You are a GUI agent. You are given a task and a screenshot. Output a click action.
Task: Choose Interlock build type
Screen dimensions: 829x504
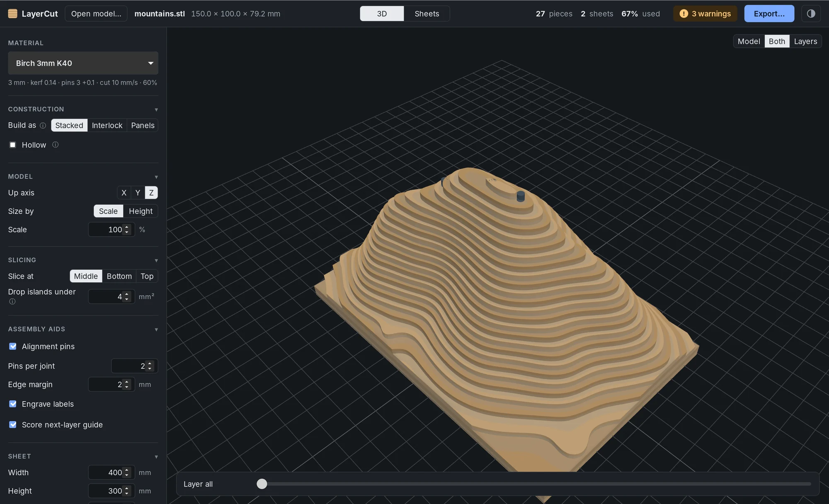pos(107,126)
